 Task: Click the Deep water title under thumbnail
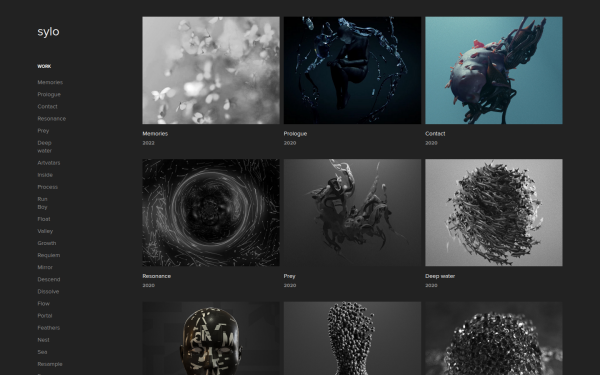440,276
